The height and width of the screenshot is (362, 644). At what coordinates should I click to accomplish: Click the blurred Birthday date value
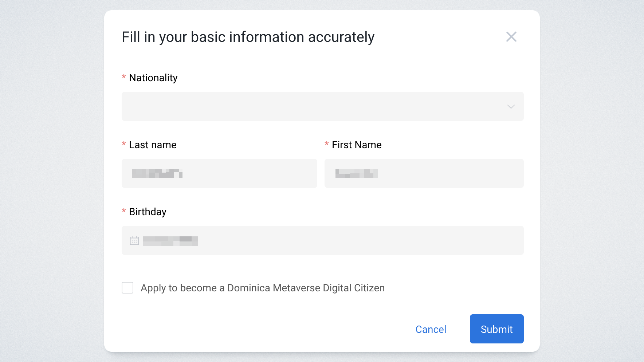(170, 241)
